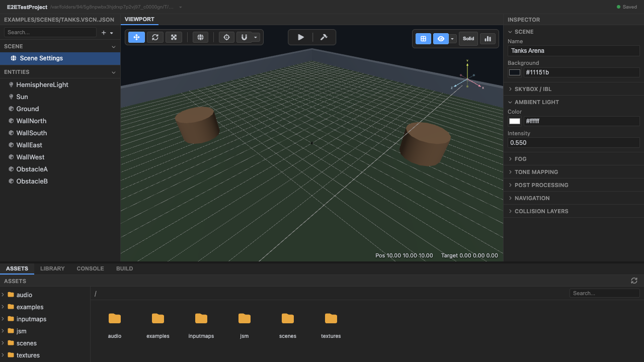Expand the COLLISION LAYERS section

(574, 211)
